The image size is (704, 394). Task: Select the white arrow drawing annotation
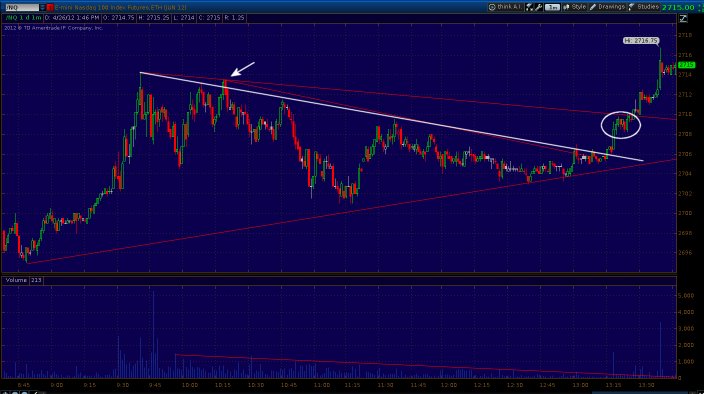click(242, 69)
